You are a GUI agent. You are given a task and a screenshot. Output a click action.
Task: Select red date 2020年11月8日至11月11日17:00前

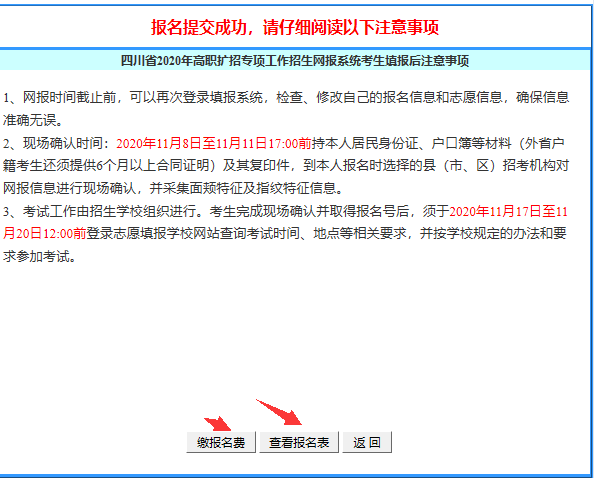[x=214, y=143]
